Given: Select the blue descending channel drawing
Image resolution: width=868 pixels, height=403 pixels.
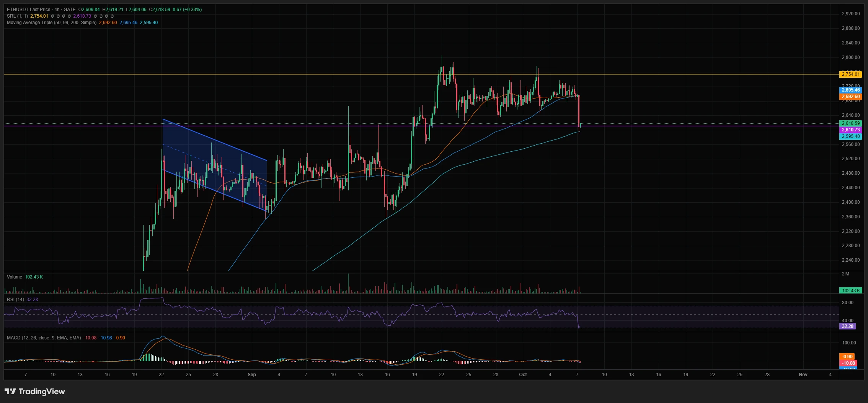Looking at the screenshot, I should [215, 165].
